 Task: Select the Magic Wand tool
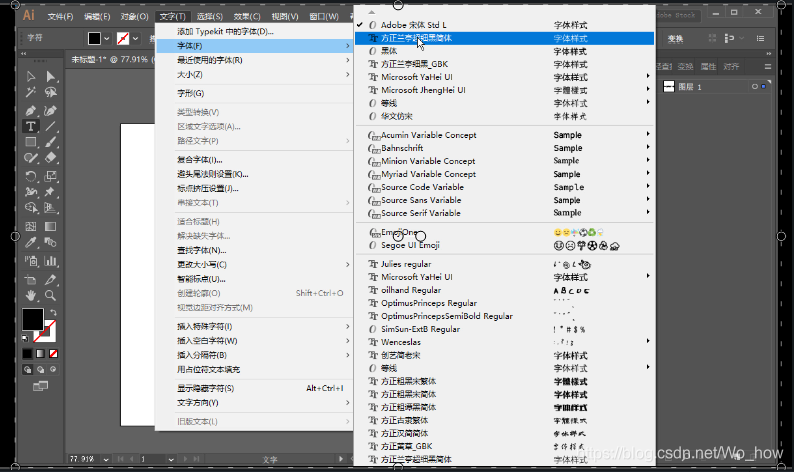(x=31, y=92)
